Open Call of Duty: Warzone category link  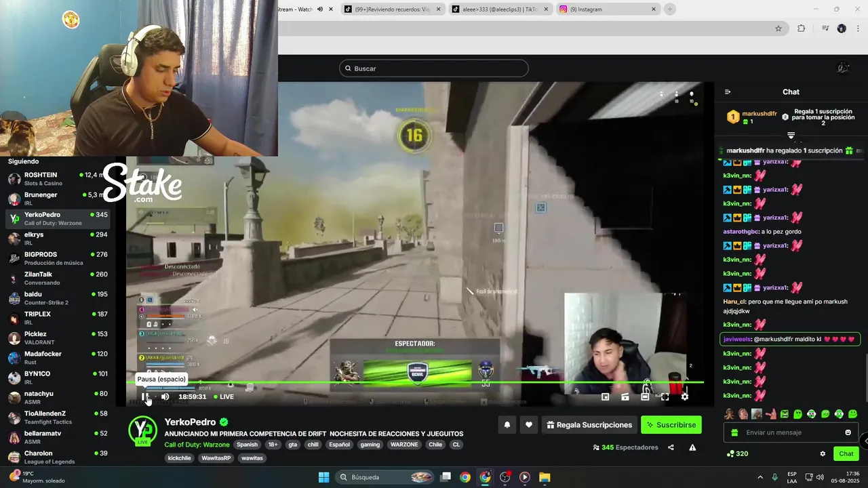click(197, 445)
